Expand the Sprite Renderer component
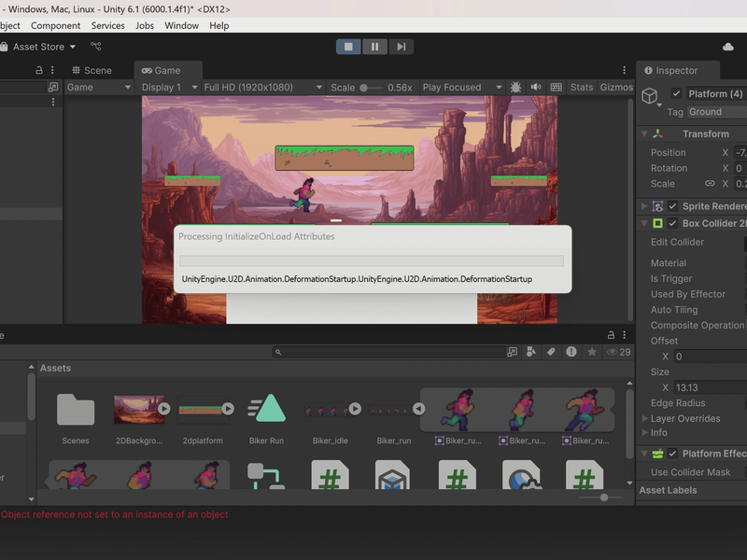Screen dimensions: 747x560 pyautogui.click(x=644, y=206)
